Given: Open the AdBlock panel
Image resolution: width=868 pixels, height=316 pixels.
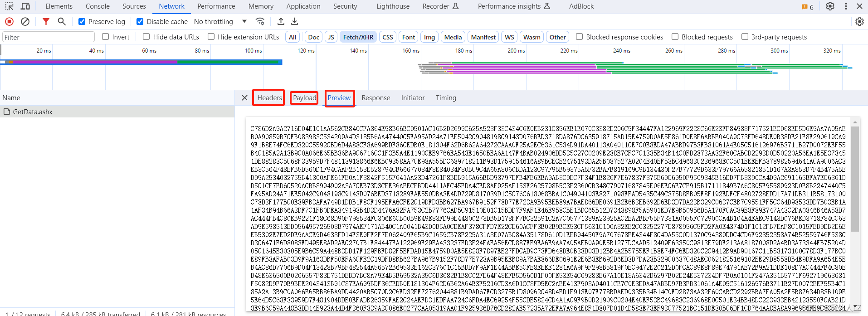Looking at the screenshot, I should click(x=581, y=6).
